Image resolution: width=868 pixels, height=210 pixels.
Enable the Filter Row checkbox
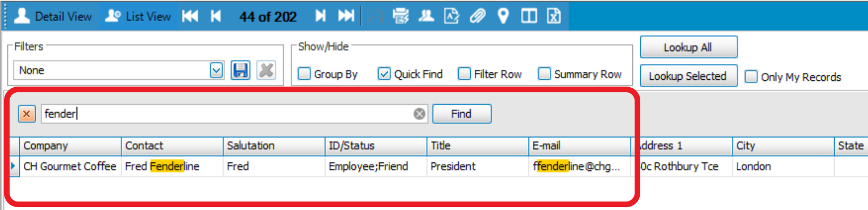pyautogui.click(x=465, y=74)
